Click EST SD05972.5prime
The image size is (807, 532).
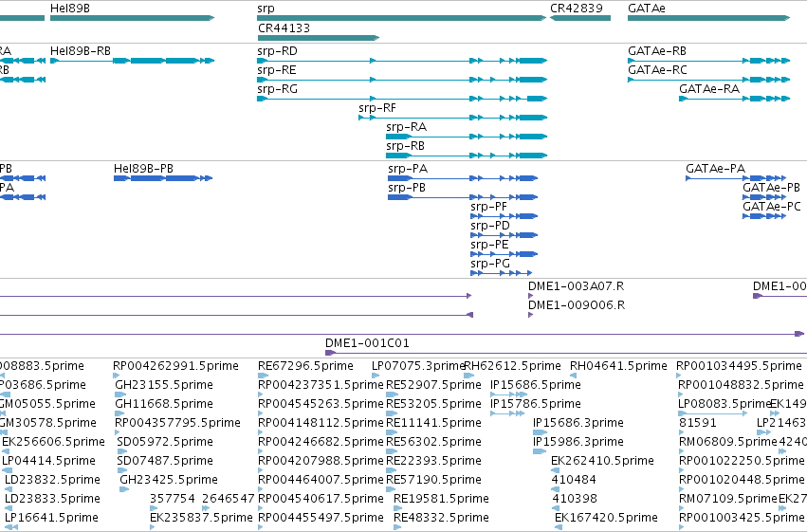pos(165,443)
